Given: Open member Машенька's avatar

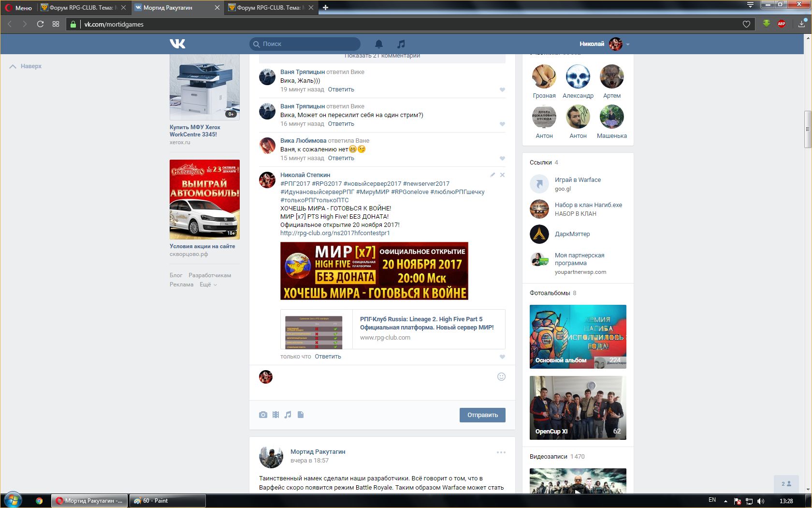Looking at the screenshot, I should [612, 117].
